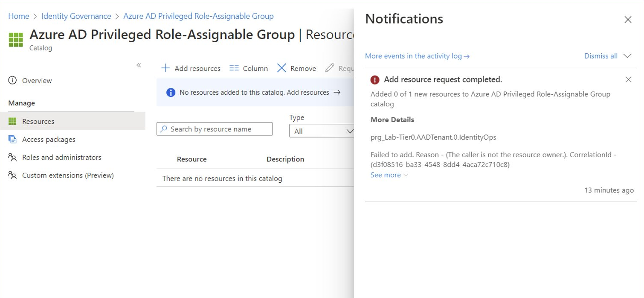Open the Type filter dropdown
Viewport: 644px width, 298px height.
click(x=322, y=131)
